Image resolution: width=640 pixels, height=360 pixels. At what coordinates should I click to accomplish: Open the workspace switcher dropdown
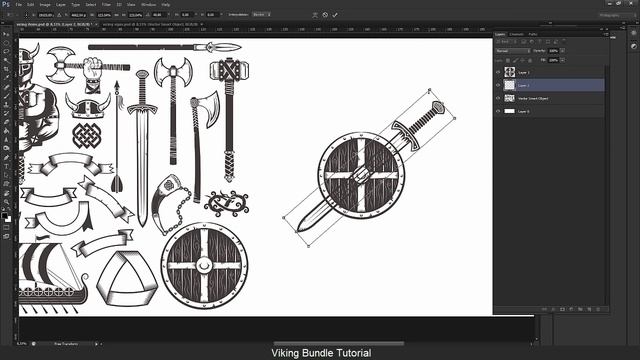coord(618,15)
